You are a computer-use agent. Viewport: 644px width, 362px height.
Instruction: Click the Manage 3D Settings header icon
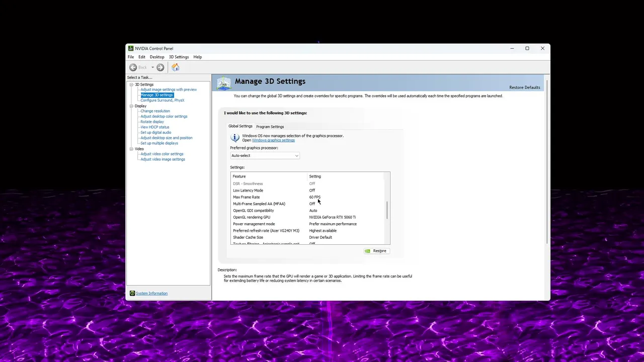point(224,83)
